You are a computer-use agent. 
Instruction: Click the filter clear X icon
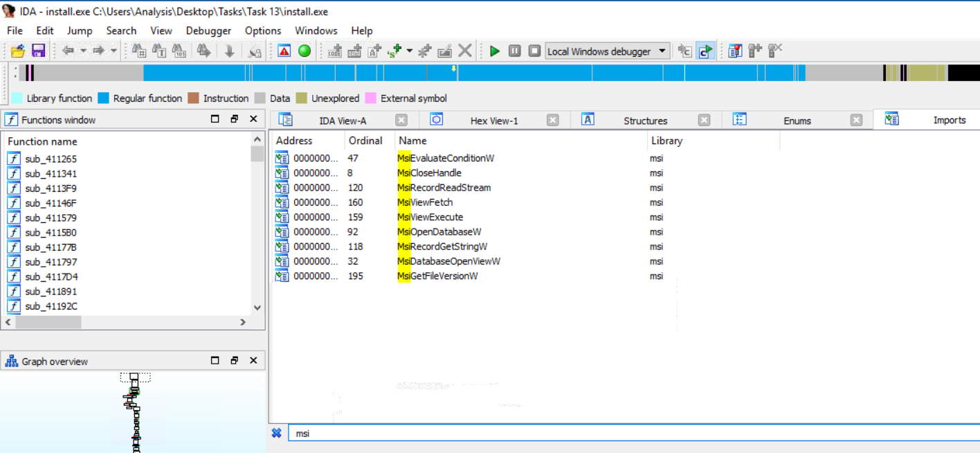tap(276, 433)
